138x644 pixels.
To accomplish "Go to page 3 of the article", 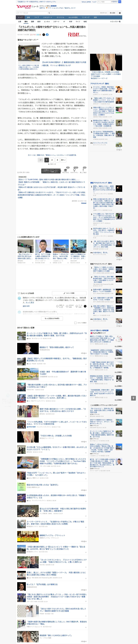I will 57,160.
